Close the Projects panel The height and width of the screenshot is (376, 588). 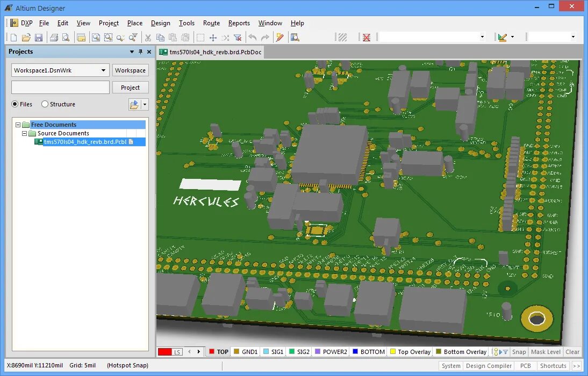coord(149,52)
